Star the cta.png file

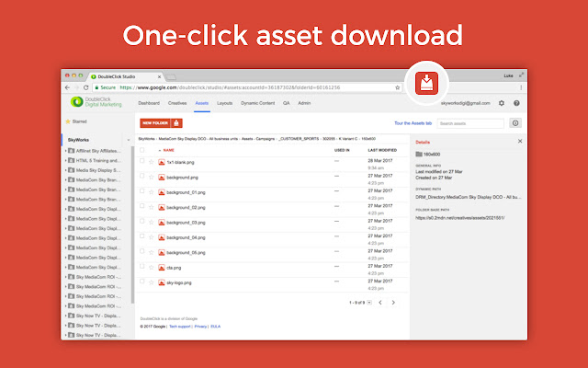tap(151, 268)
